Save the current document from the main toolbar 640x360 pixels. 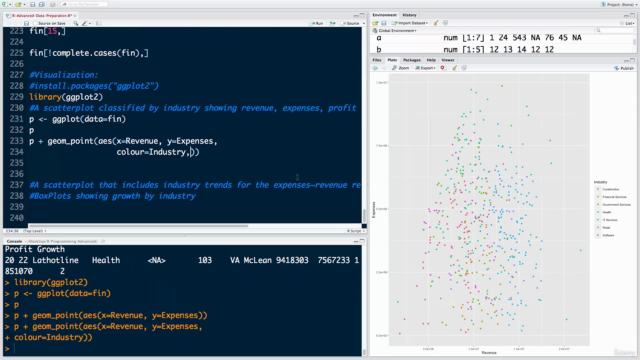pos(33,4)
